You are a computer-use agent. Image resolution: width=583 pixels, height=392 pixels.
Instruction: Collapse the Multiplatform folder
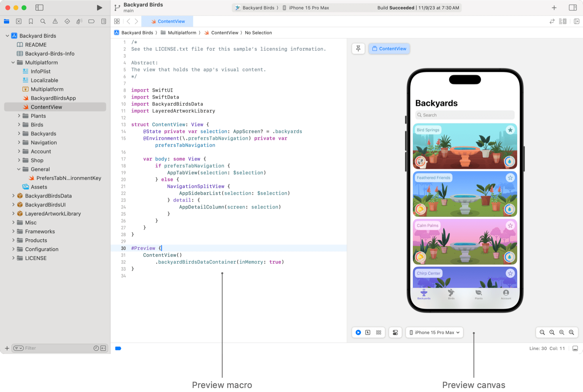(12, 62)
